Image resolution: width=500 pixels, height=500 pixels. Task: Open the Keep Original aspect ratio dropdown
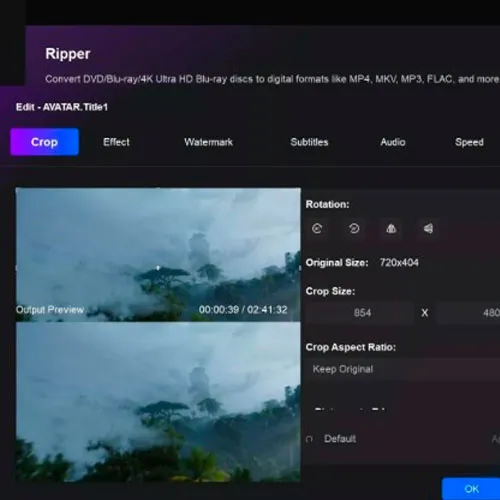[x=403, y=369]
